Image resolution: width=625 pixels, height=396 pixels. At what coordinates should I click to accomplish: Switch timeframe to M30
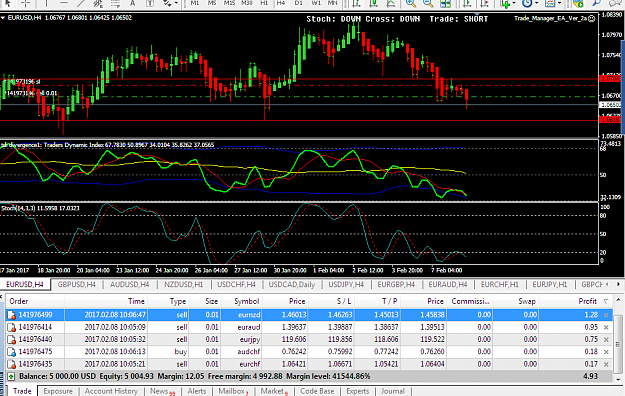pos(247,3)
